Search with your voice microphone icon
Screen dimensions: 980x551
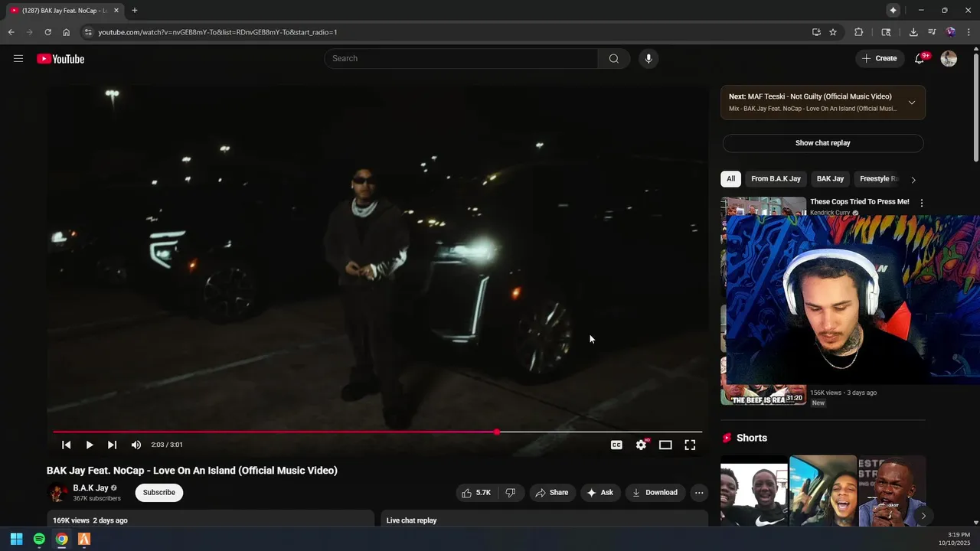[x=648, y=58]
